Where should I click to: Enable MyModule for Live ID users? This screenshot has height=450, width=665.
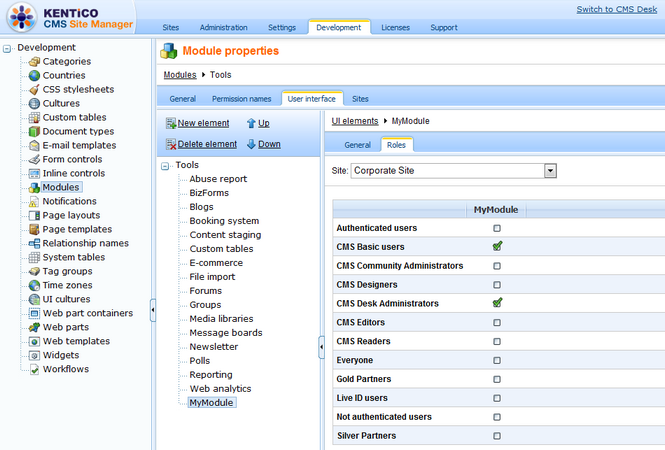pos(497,398)
